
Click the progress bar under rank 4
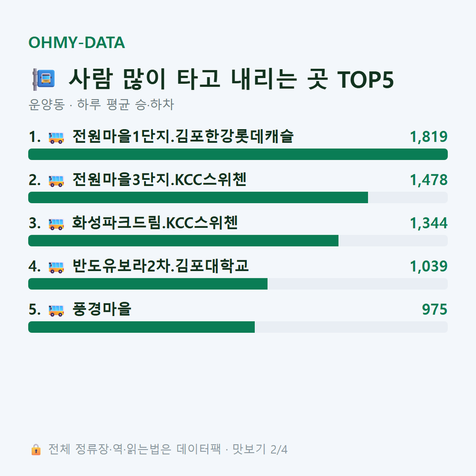click(238, 284)
